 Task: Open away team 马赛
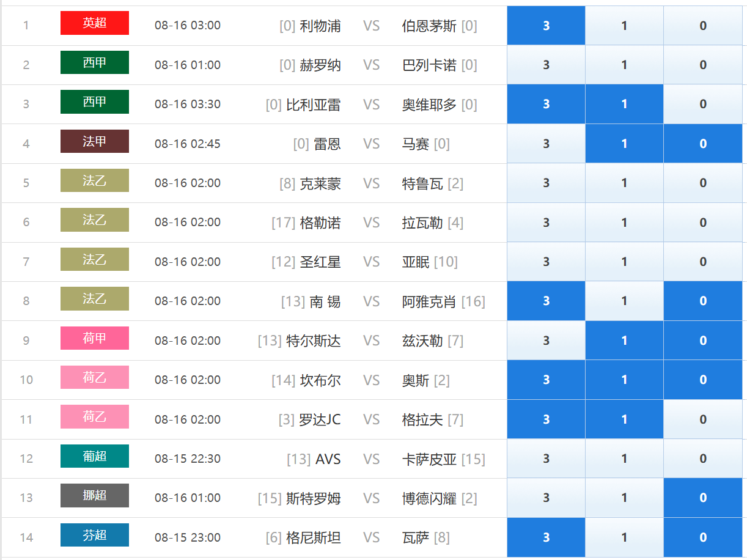point(416,144)
